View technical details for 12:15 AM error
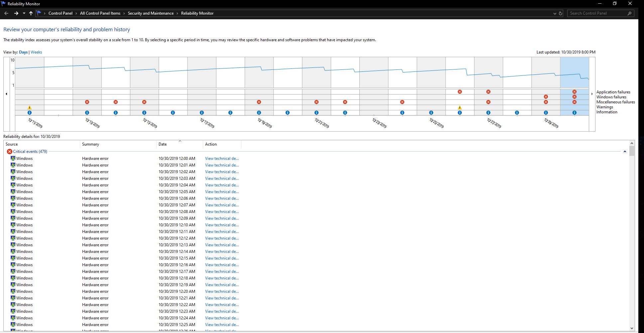Screen dimensions: 644x333 pyautogui.click(x=222, y=258)
